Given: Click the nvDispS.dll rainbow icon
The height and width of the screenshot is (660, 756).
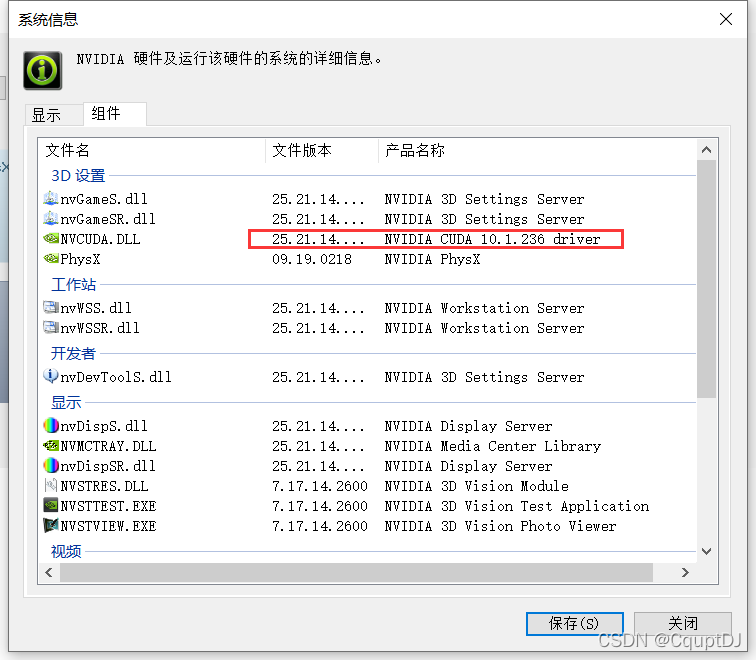Looking at the screenshot, I should [x=51, y=425].
